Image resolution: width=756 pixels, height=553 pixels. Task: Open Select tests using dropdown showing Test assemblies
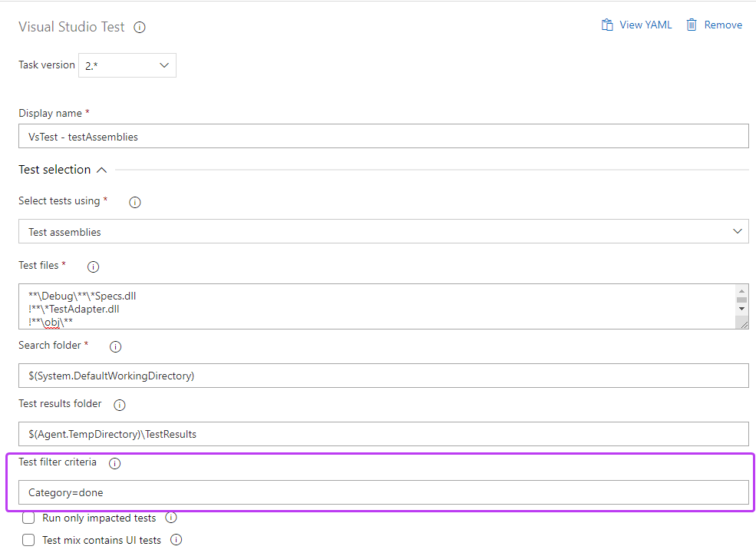tap(383, 232)
